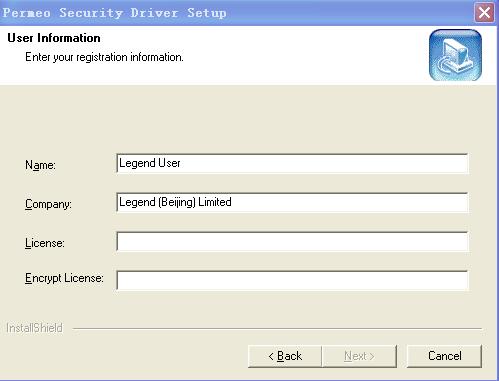This screenshot has width=499, height=381.
Task: Click the License: label
Action: click(x=45, y=243)
